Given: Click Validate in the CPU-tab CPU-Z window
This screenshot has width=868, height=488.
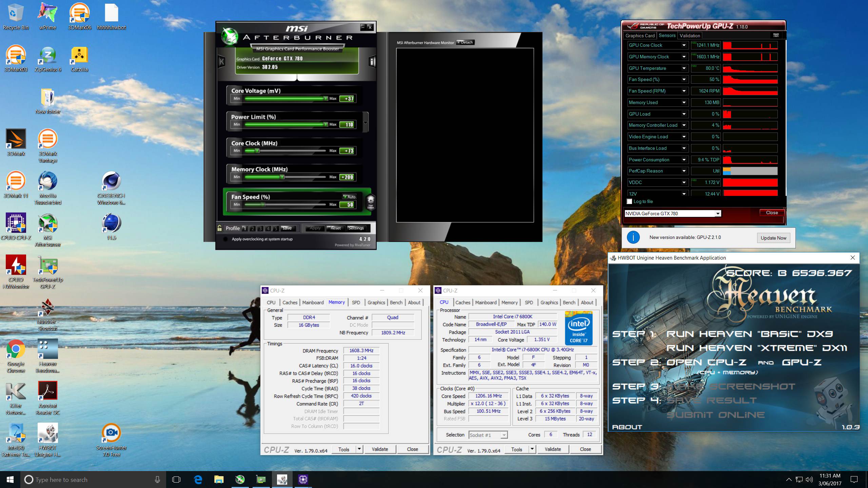Looking at the screenshot, I should 553,449.
